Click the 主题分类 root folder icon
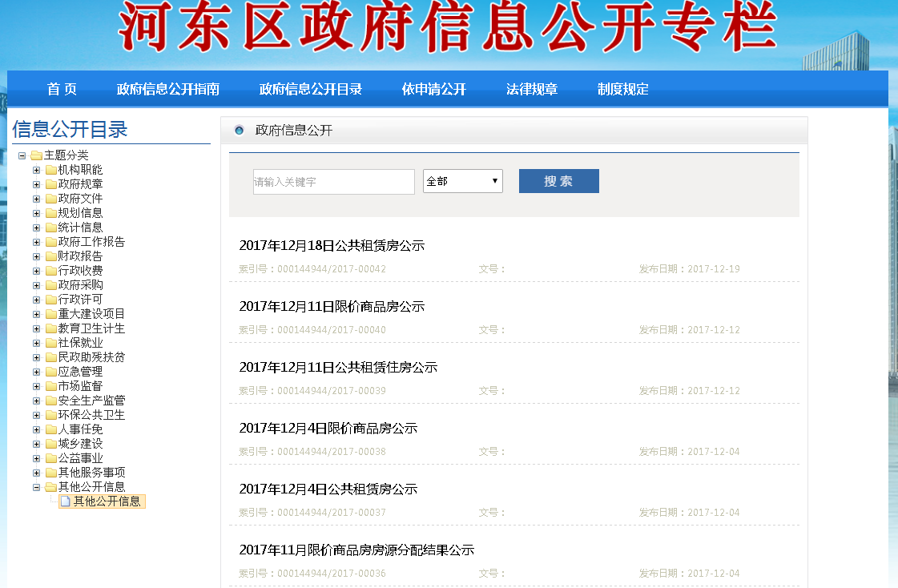Screen dimensions: 898x588 tap(36, 155)
